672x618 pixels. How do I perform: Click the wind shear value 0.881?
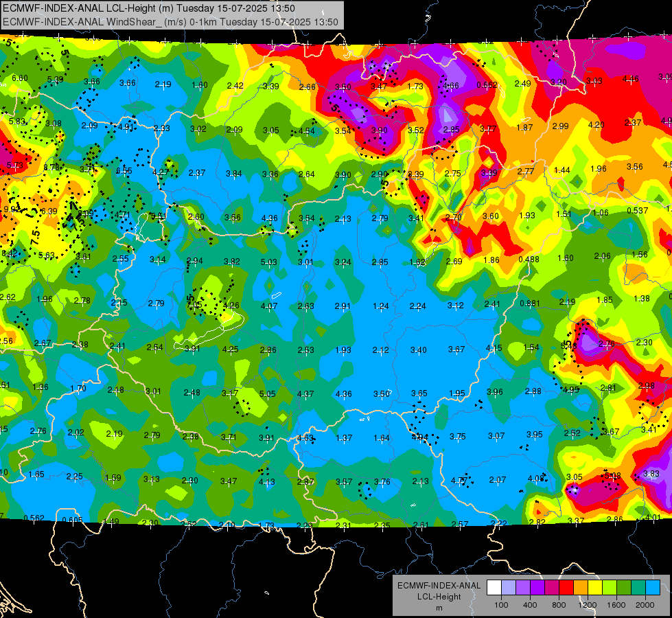pos(530,304)
